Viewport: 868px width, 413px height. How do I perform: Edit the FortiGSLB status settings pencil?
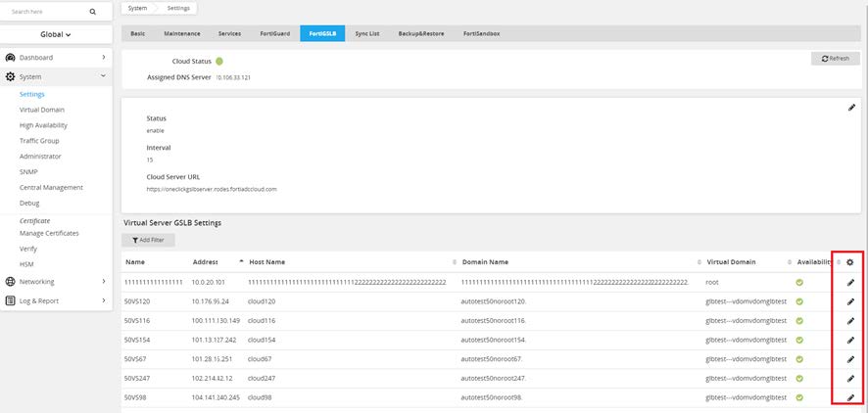coord(851,107)
